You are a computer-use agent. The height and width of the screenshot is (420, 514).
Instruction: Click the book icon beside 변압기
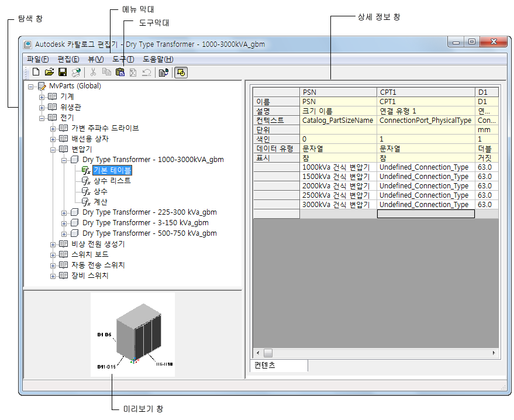(x=63, y=149)
